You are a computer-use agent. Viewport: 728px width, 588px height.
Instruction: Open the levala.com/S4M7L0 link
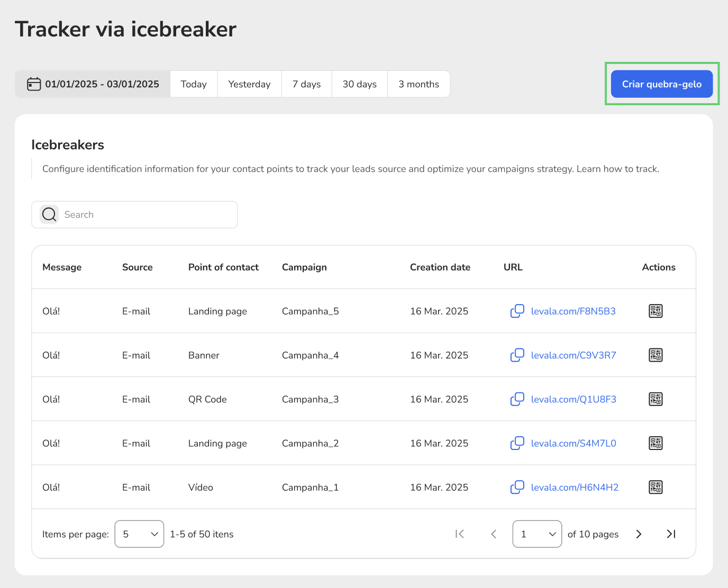(x=574, y=443)
